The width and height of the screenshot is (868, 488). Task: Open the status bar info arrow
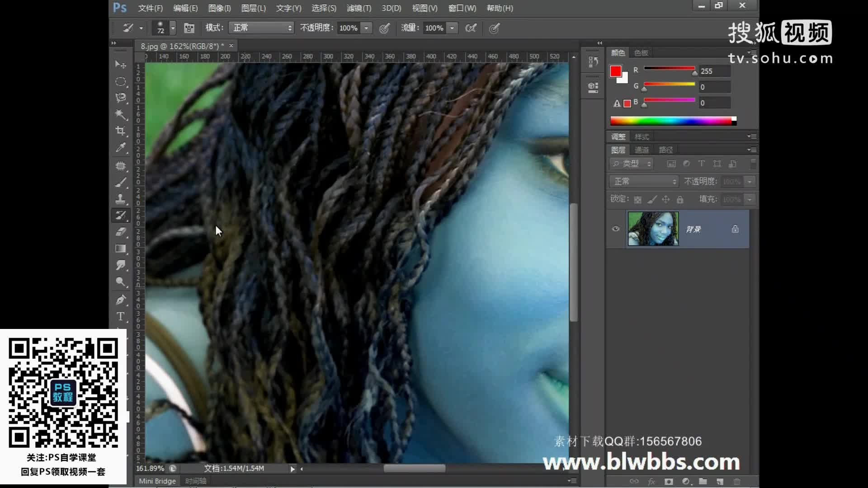tap(292, 469)
